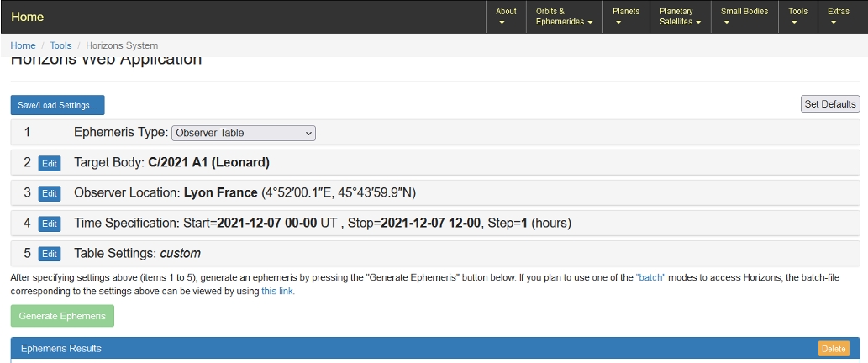Delete the Ephemeris Results
The width and height of the screenshot is (868, 363).
(x=833, y=349)
